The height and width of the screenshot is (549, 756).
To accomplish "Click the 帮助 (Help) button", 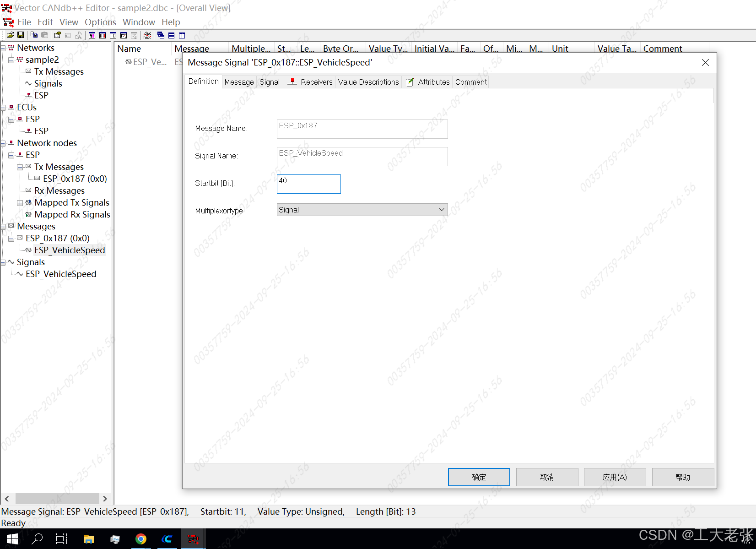I will click(683, 477).
